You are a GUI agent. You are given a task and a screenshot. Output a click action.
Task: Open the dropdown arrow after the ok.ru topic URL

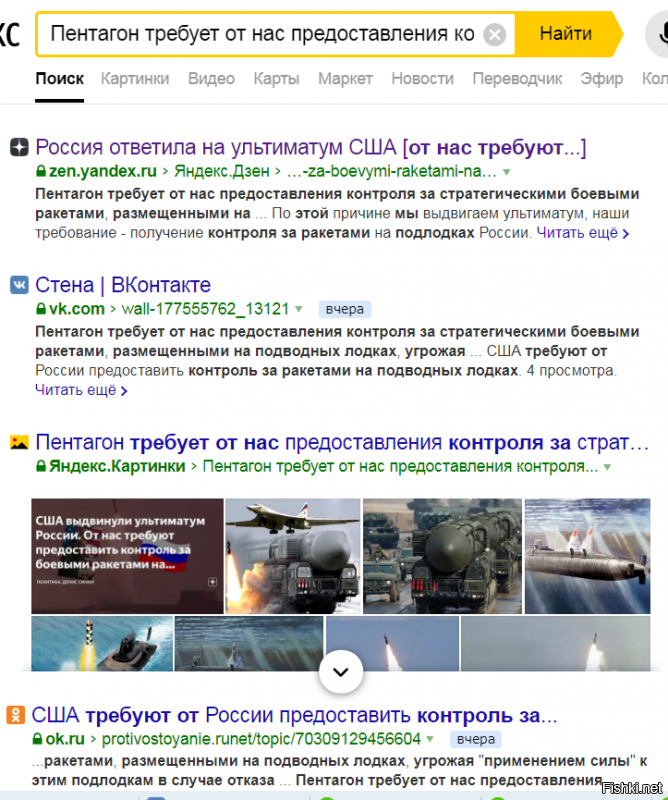[430, 739]
